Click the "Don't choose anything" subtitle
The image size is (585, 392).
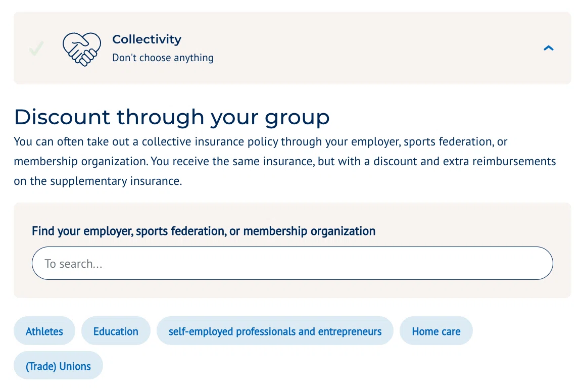[163, 58]
